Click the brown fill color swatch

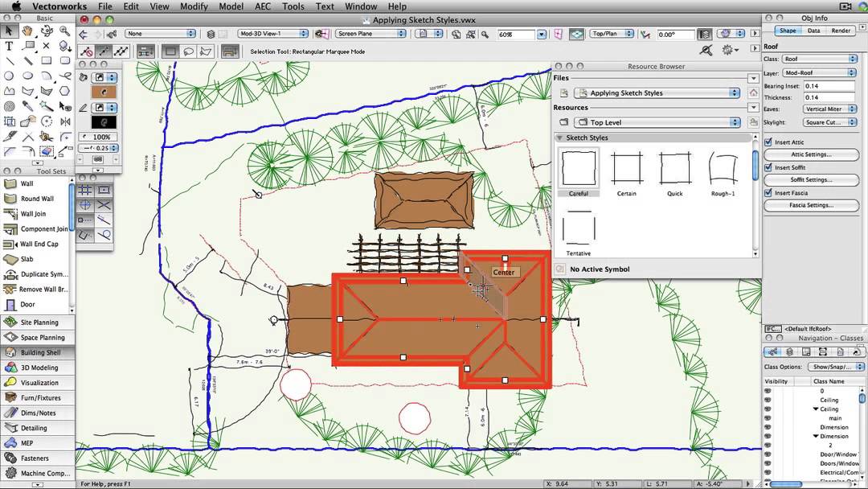click(104, 92)
